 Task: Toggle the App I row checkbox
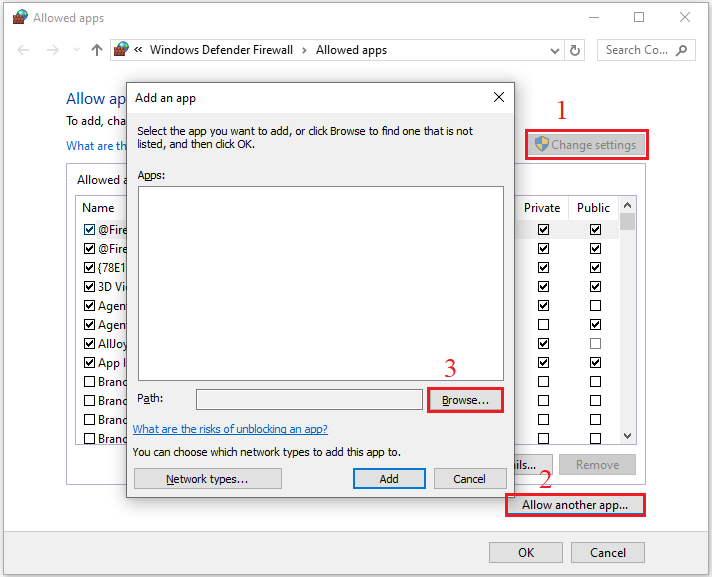tap(89, 363)
